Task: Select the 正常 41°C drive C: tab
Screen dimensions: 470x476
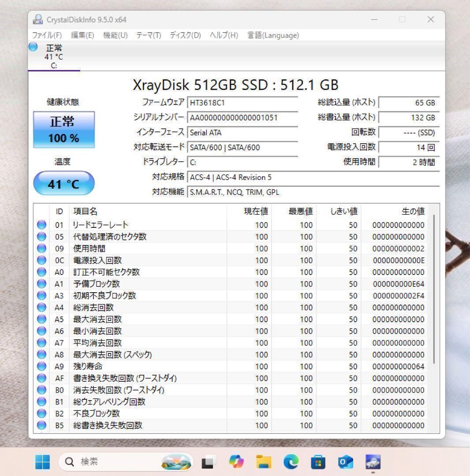Action: (x=53, y=56)
